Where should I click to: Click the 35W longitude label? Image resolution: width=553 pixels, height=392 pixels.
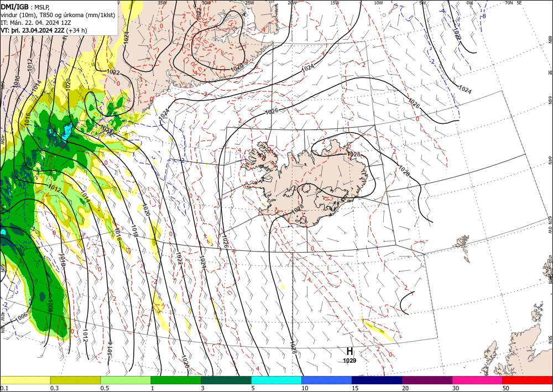[162, 3]
